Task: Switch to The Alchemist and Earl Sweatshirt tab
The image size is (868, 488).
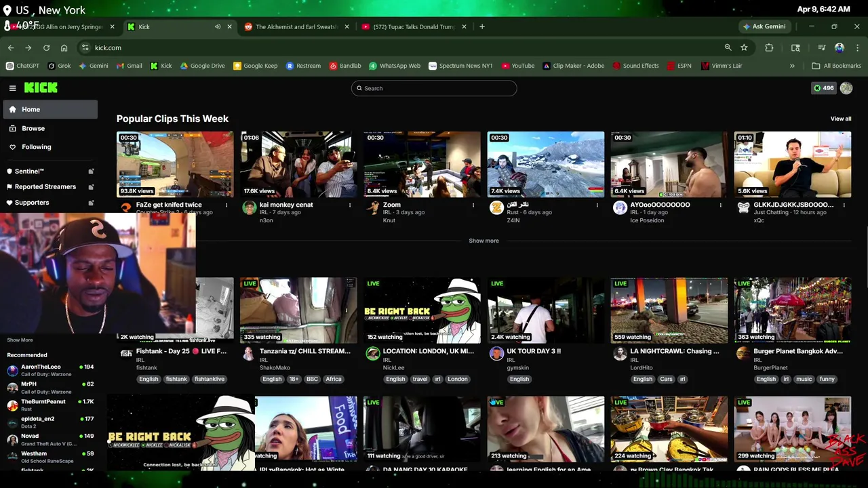Action: pos(296,26)
